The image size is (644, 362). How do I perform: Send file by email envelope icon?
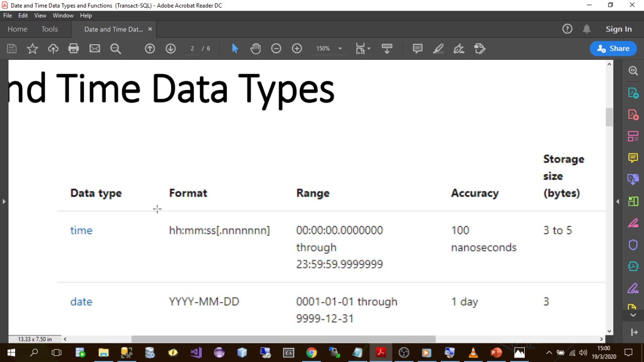95,49
